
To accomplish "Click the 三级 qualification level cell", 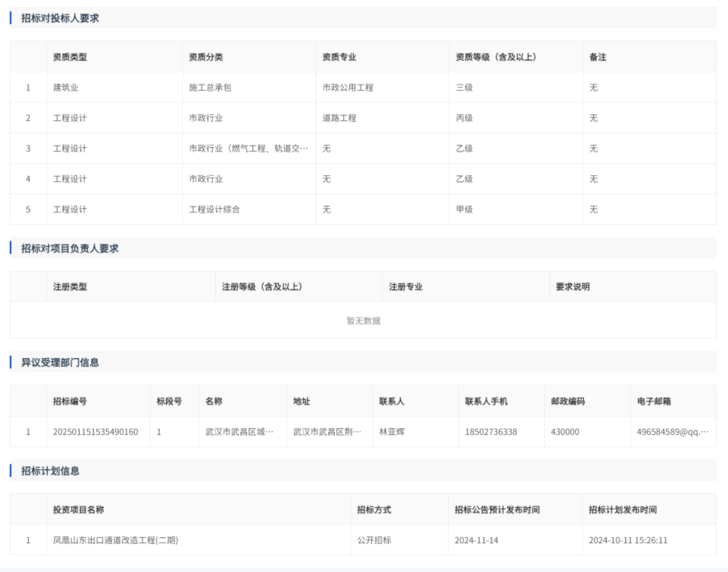I will coord(464,88).
